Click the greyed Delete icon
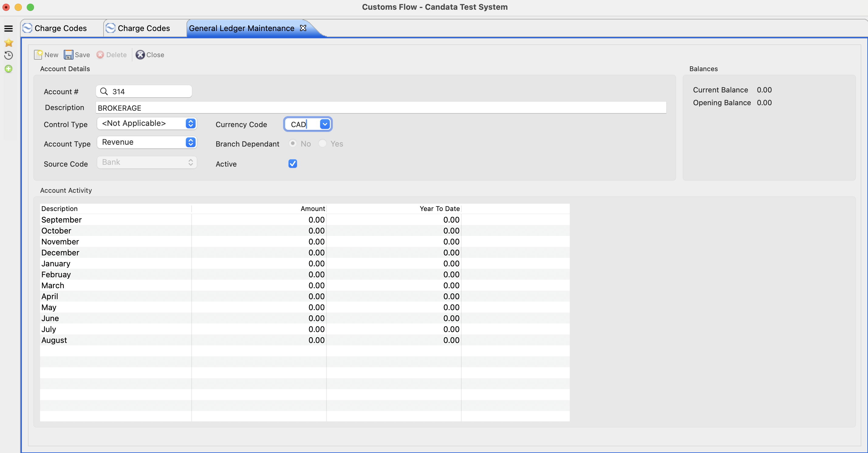The image size is (868, 453). [100, 55]
